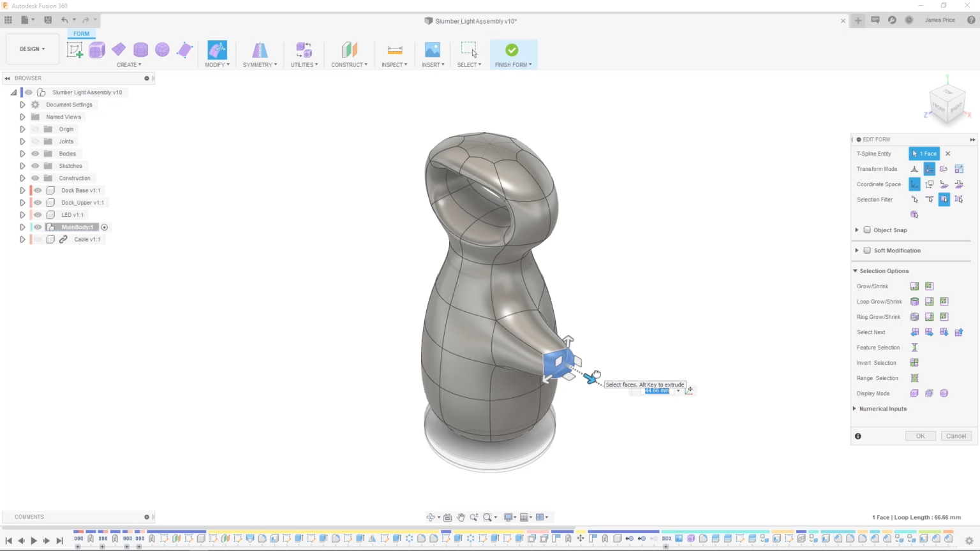Viewport: 980px width, 551px height.
Task: Select the Sphere primitive in the Create toolbar
Action: point(162,50)
